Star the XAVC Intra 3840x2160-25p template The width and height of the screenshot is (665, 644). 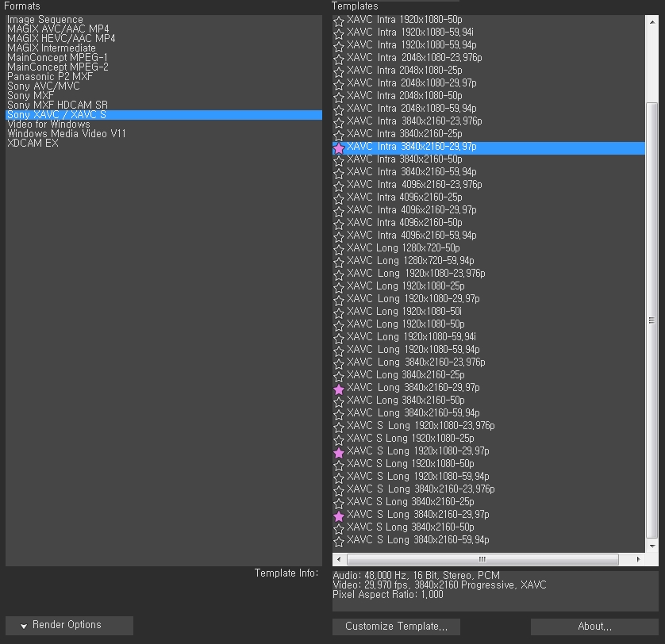(x=338, y=136)
